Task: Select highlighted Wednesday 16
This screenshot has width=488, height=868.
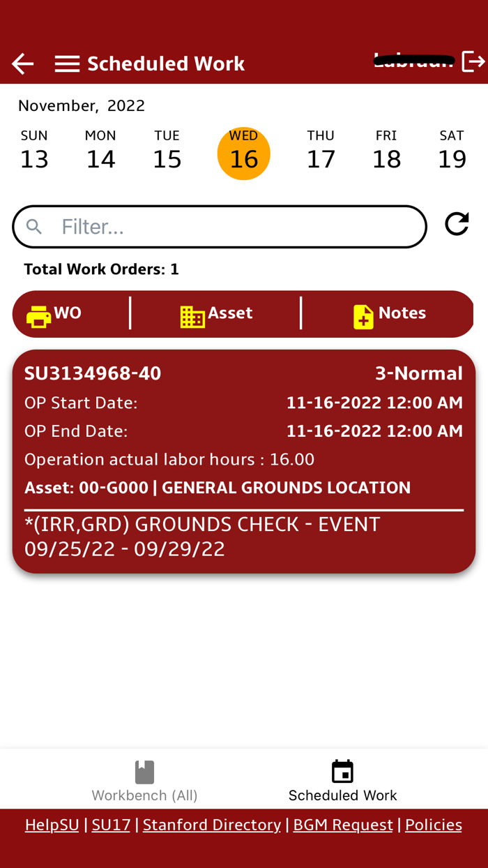Action: [244, 154]
